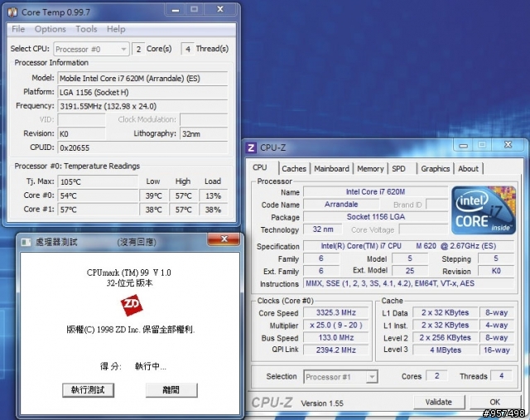Expand the Select CPU Processor #0 dropdown
Screen dimensions: 530x420
click(x=91, y=50)
